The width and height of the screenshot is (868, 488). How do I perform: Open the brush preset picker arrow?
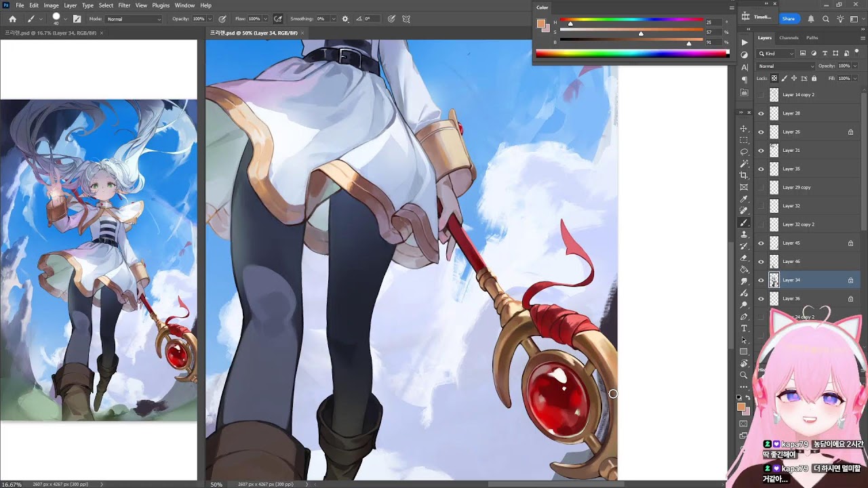click(x=66, y=19)
